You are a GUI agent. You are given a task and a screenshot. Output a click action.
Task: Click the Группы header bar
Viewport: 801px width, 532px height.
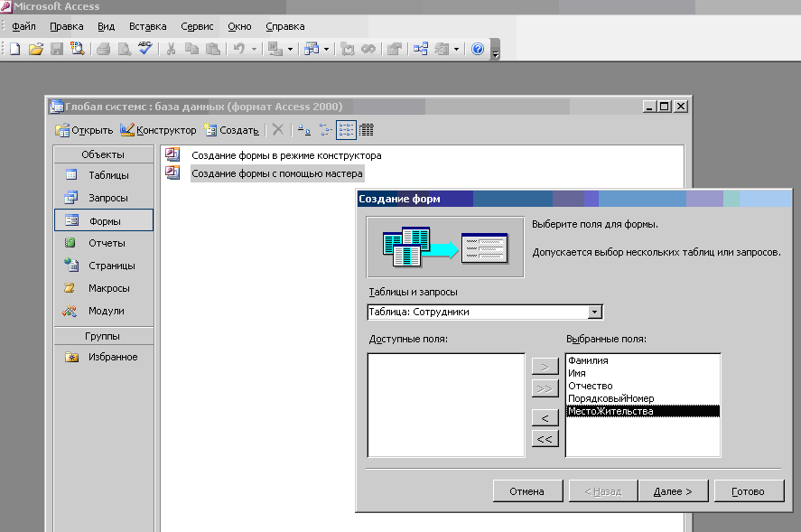coord(104,336)
